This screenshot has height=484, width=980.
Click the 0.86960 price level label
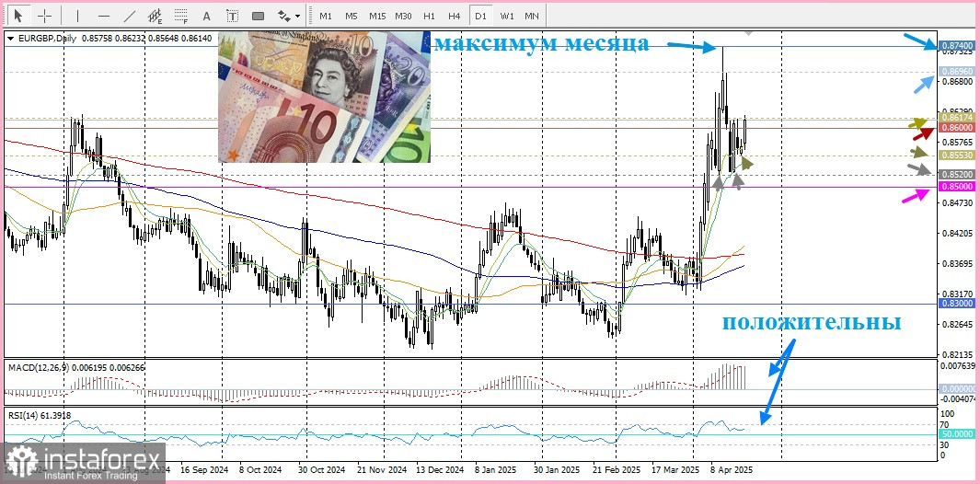coord(956,72)
